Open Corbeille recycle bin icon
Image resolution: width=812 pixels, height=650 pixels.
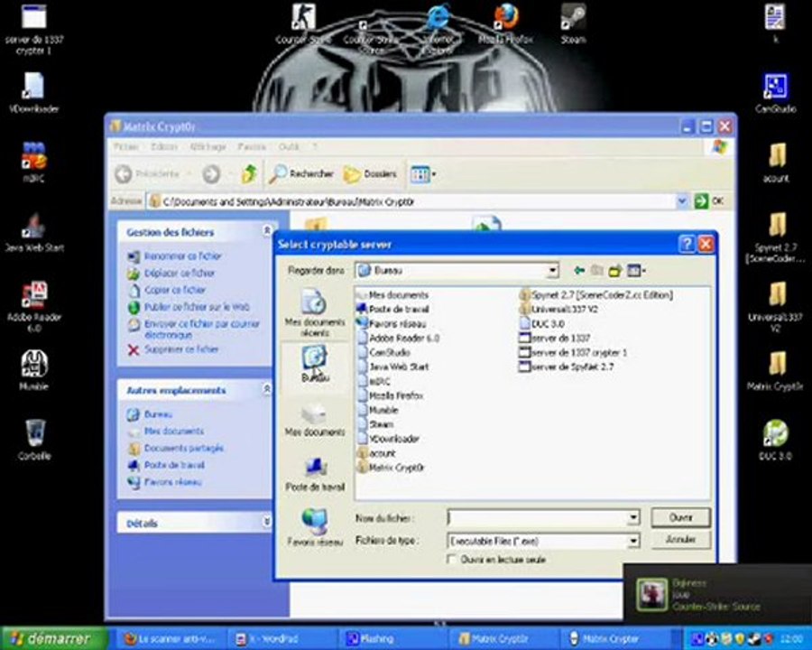[x=34, y=440]
